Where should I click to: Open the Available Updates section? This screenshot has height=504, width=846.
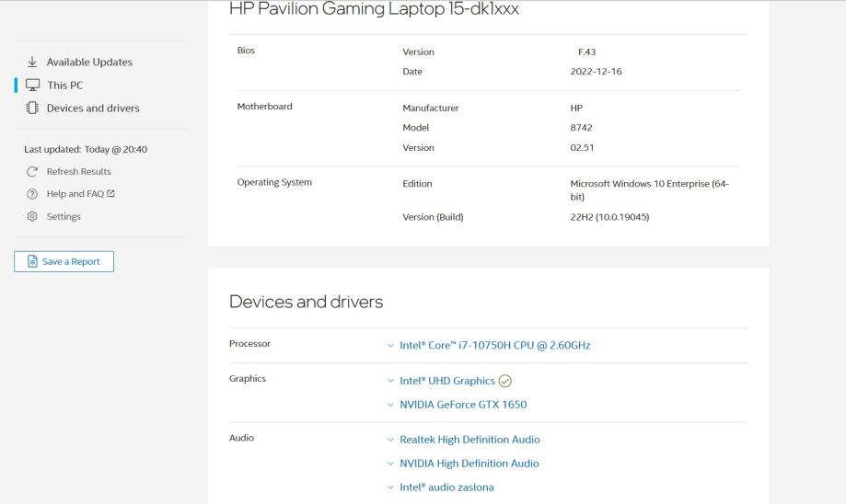tap(89, 63)
